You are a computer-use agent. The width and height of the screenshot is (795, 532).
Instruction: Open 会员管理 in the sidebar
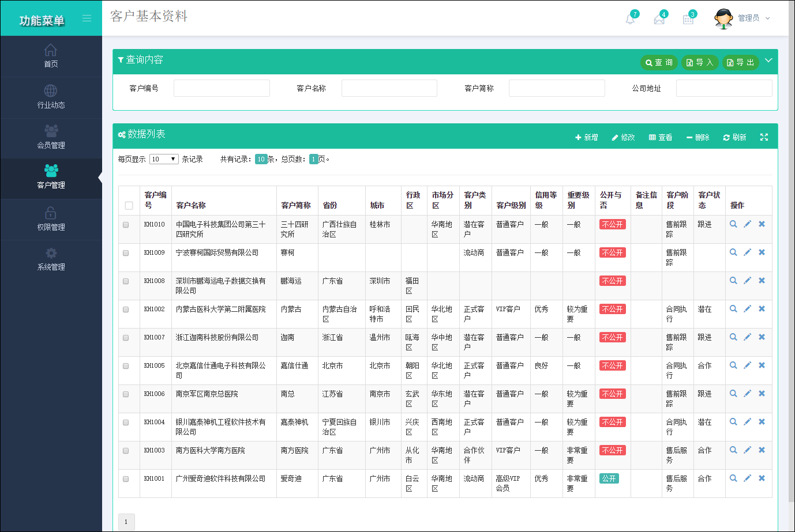pyautogui.click(x=51, y=137)
